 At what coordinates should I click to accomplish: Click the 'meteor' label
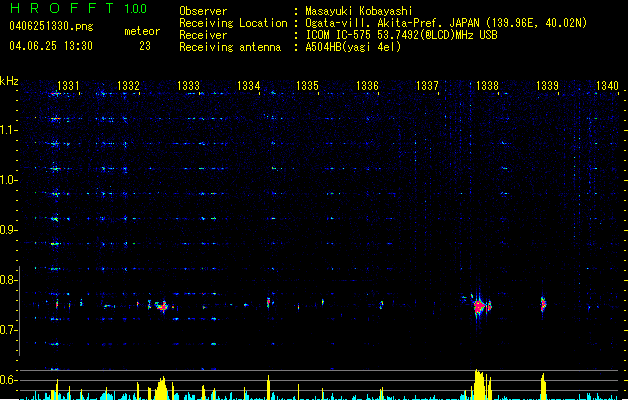coord(142,31)
